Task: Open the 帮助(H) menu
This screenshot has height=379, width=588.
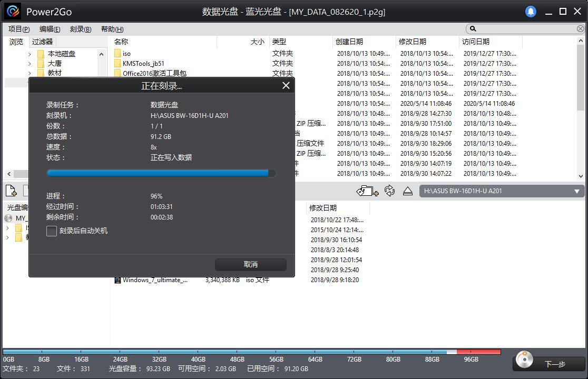Action: (112, 29)
